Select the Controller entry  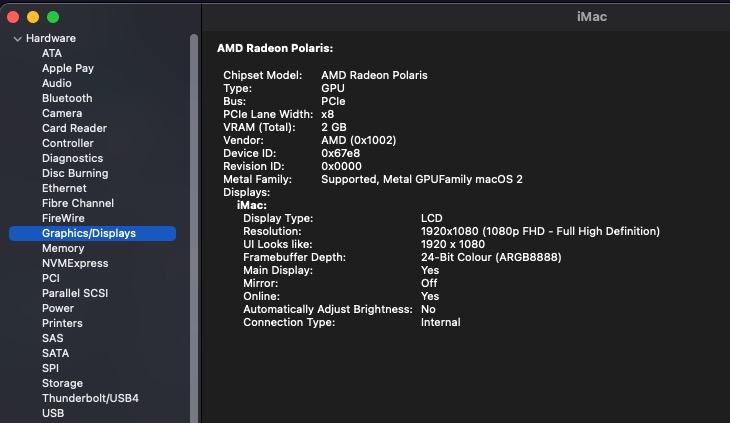coord(68,143)
